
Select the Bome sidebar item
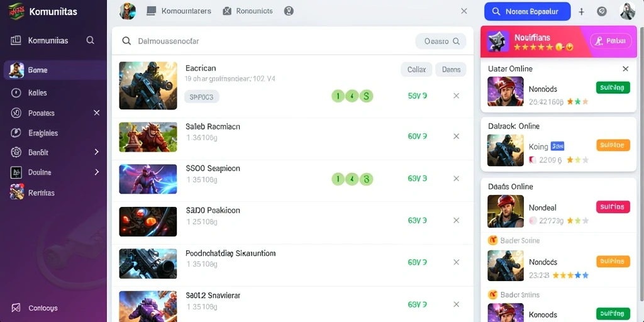(x=55, y=70)
